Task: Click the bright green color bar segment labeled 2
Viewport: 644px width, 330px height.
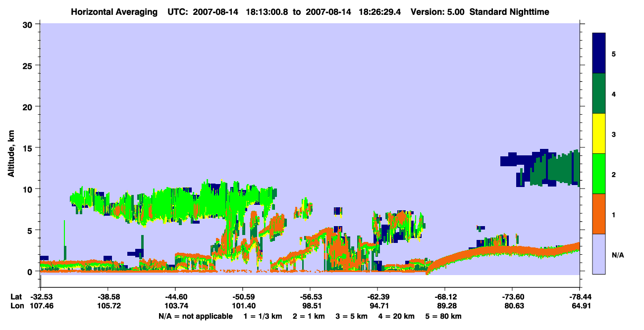Action: pyautogui.click(x=599, y=174)
